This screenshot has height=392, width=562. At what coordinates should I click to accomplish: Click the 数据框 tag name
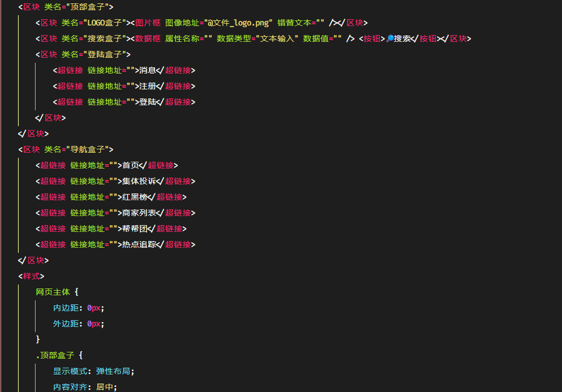coord(148,38)
